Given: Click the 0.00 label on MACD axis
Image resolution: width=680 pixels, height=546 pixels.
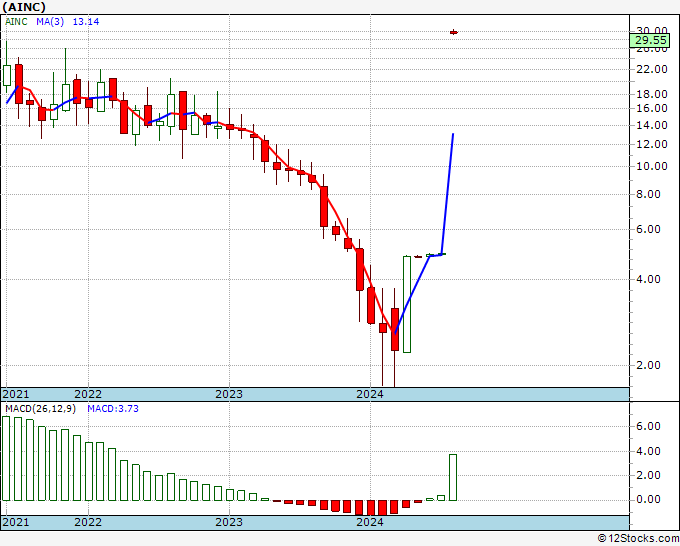Looking at the screenshot, I should (x=649, y=500).
